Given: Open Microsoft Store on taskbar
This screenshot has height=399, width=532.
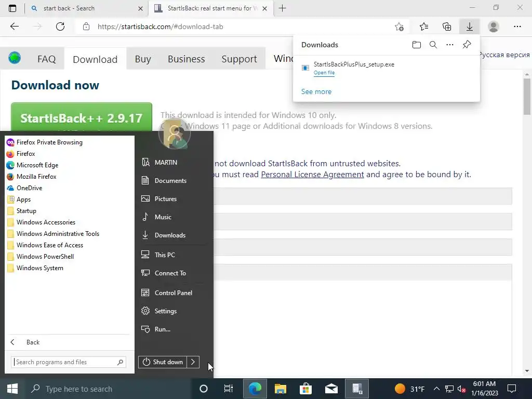Looking at the screenshot, I should point(305,389).
